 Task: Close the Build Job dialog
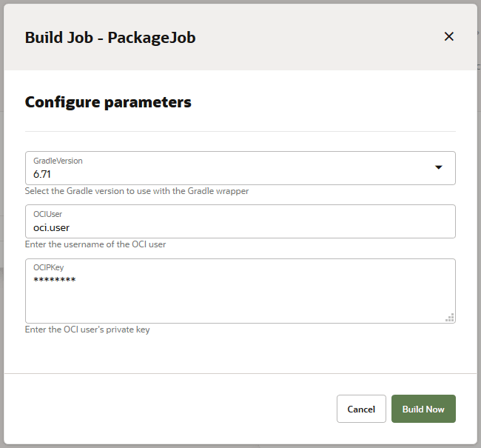pyautogui.click(x=448, y=36)
